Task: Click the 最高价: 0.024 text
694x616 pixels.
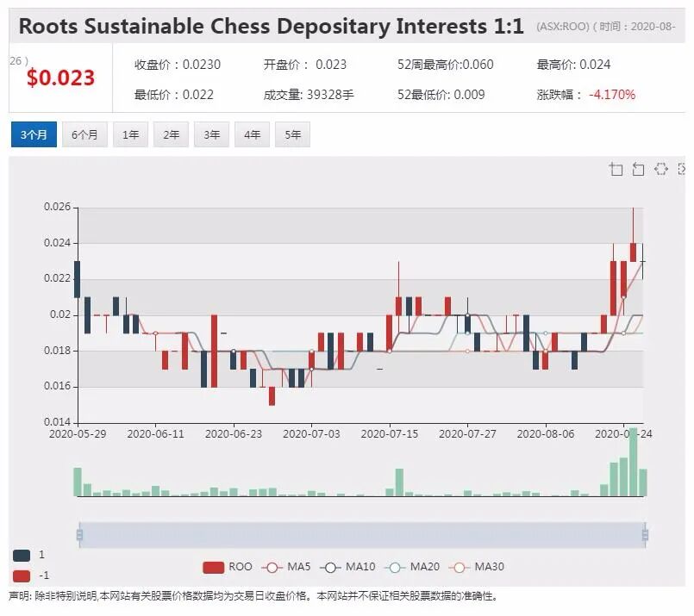Action: [573, 65]
